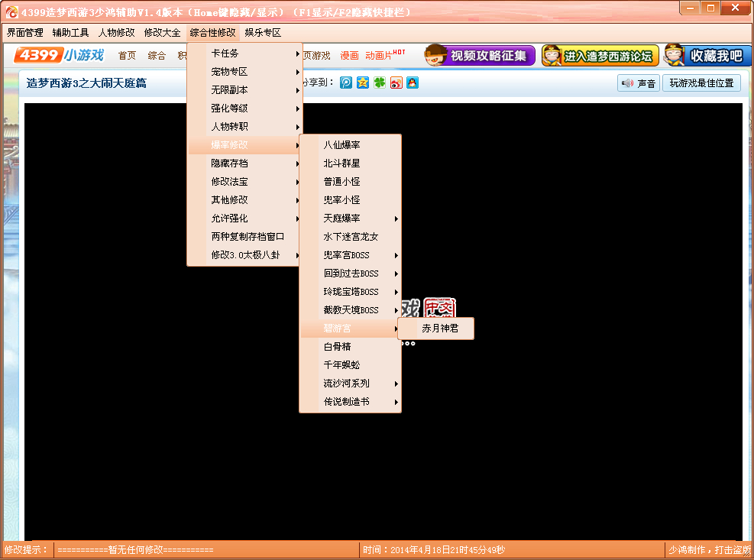The width and height of the screenshot is (754, 560).
Task: Expand 卡任务 submenu
Action: (x=244, y=53)
